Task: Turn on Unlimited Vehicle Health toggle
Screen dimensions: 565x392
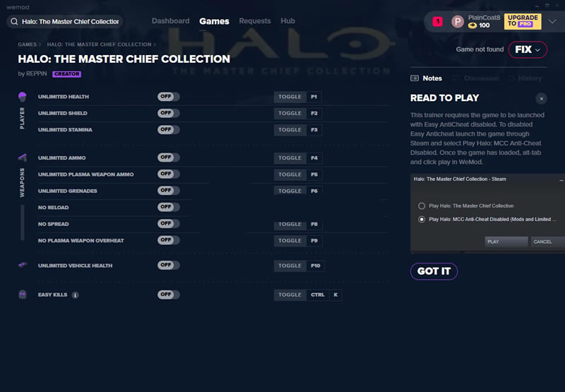Action: tap(168, 266)
